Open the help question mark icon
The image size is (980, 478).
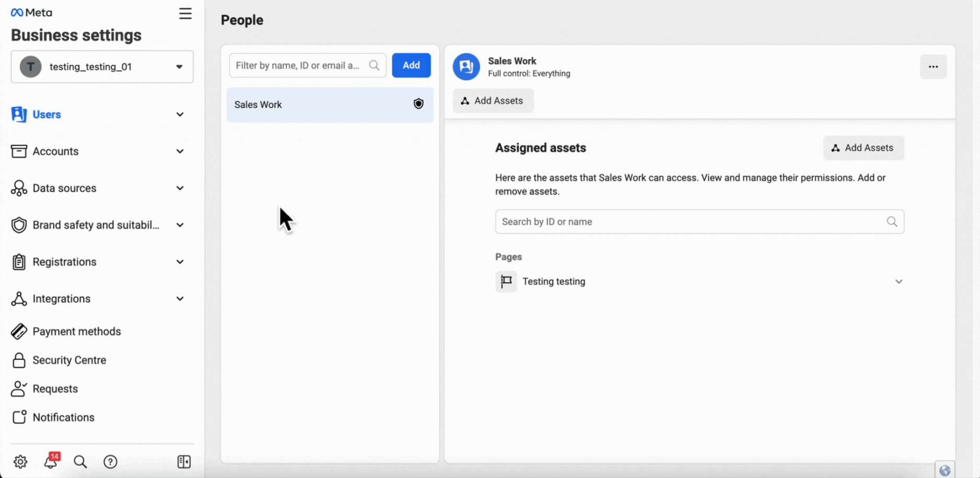pyautogui.click(x=110, y=462)
